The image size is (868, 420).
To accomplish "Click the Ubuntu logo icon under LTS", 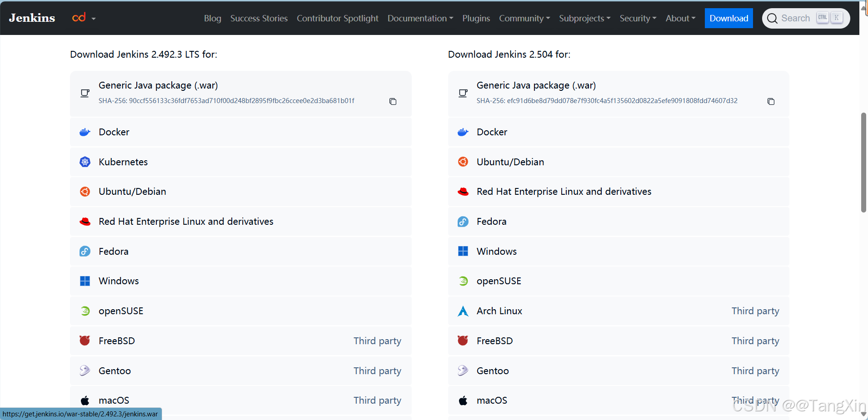I will [x=85, y=192].
